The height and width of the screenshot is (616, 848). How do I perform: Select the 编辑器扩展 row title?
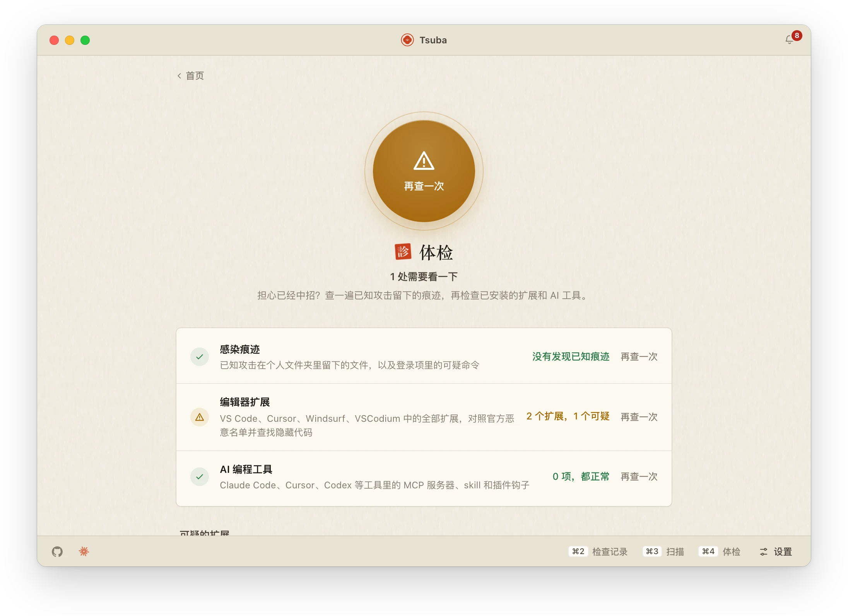pyautogui.click(x=245, y=402)
